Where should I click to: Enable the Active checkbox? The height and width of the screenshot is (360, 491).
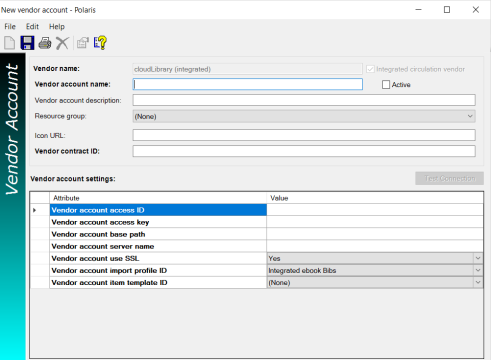[x=386, y=85]
